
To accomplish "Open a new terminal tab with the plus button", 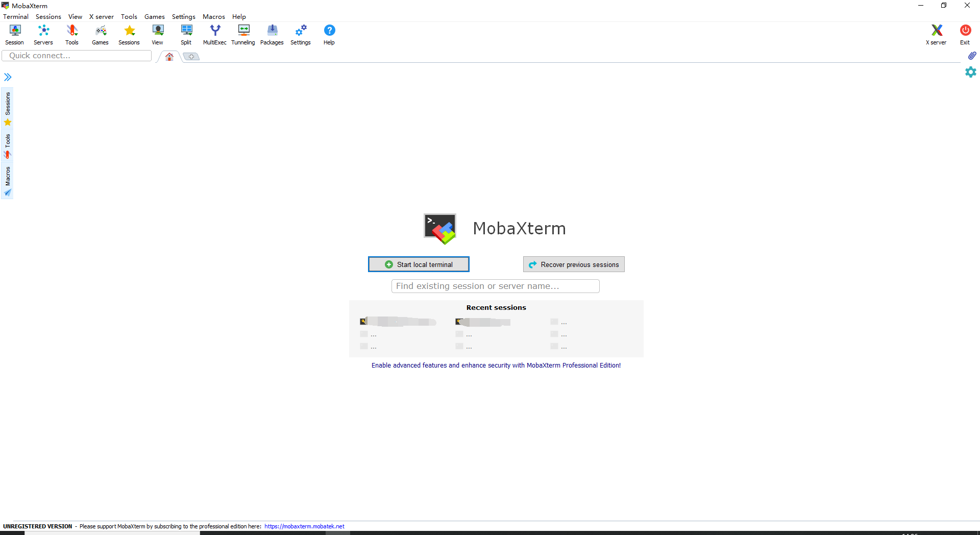I will [191, 57].
